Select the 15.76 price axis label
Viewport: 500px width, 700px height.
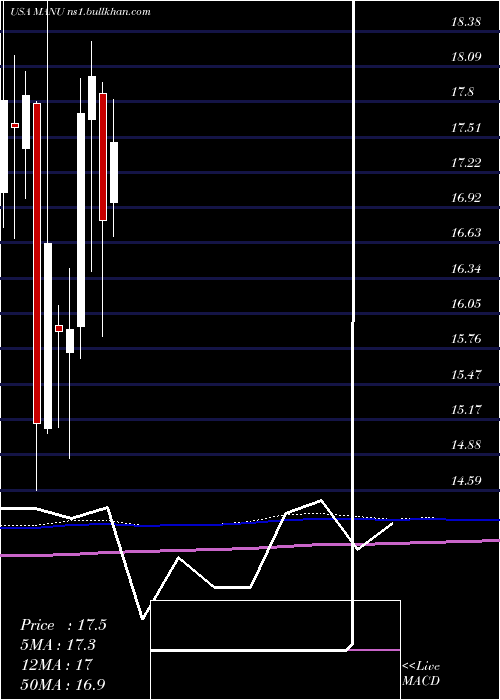(466, 339)
